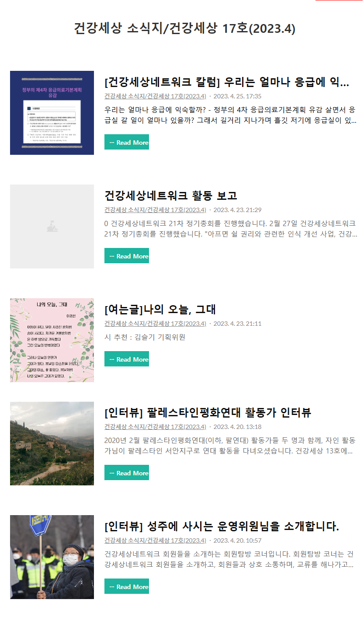Click Read More under 활동 보고 post
Screen dimensions: 364x617
click(127, 256)
